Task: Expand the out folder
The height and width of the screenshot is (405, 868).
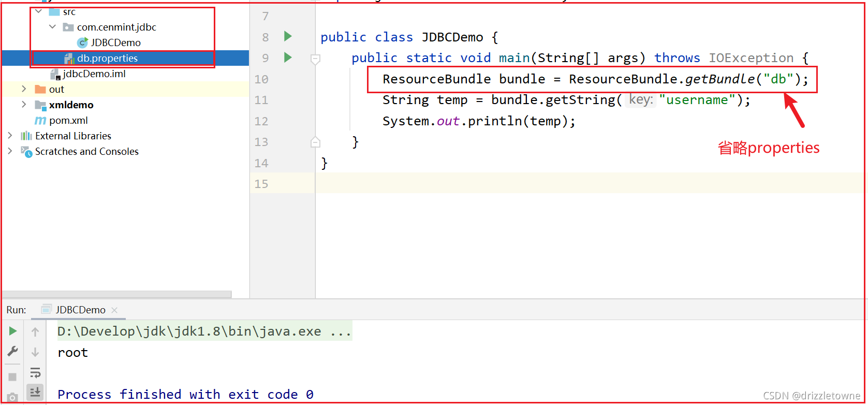Action: point(24,89)
